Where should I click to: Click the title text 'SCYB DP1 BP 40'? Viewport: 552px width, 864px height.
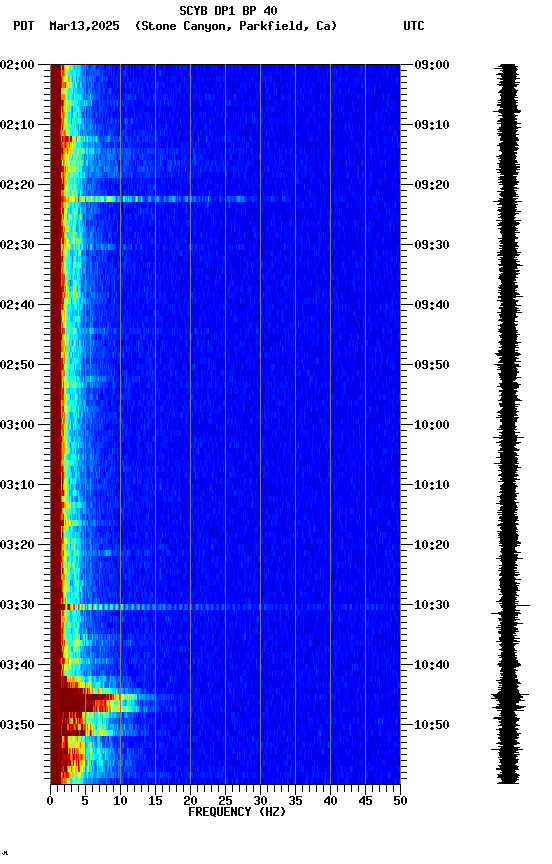coord(228,11)
